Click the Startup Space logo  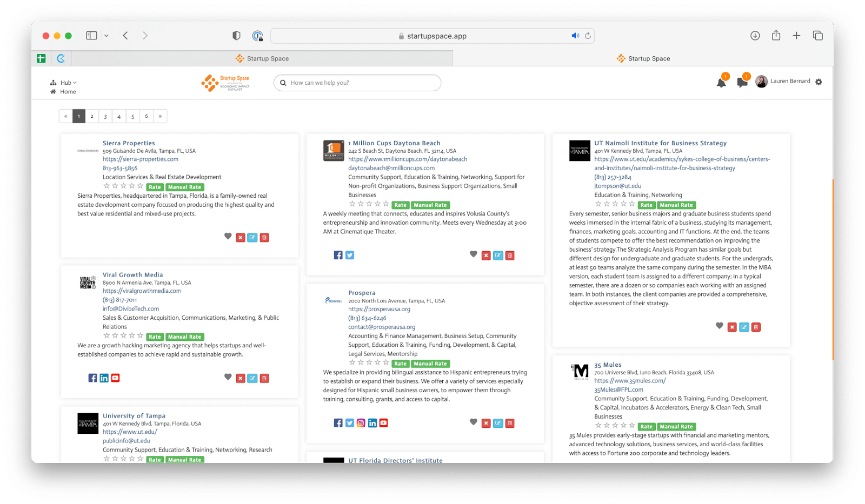(225, 83)
